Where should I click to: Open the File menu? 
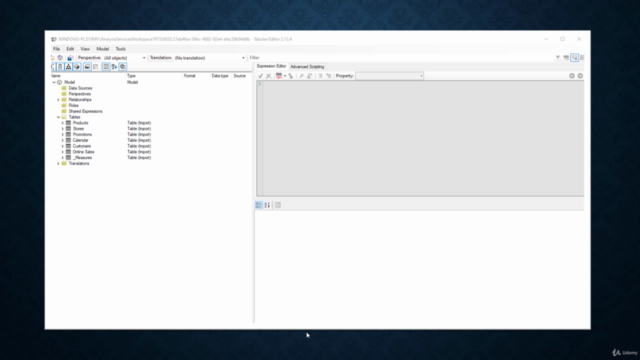[x=56, y=49]
